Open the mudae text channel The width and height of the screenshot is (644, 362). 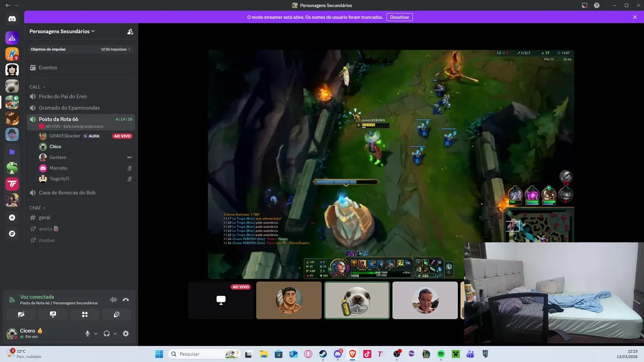pos(81,240)
